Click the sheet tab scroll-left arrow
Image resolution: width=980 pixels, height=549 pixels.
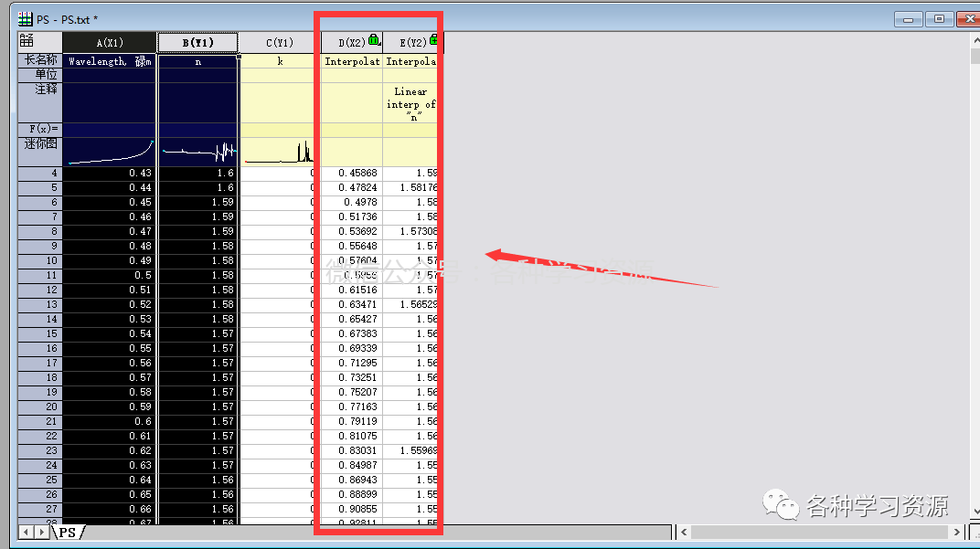point(27,532)
